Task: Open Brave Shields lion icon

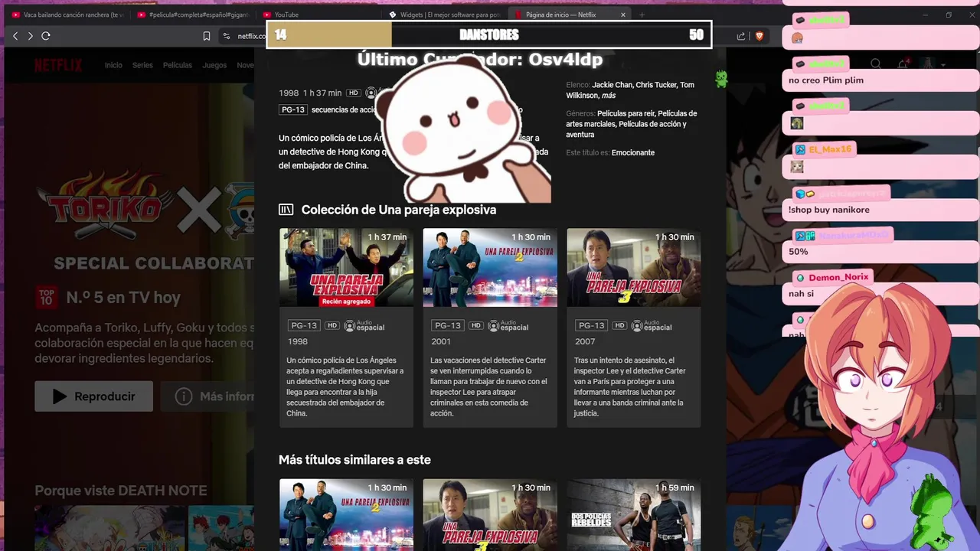Action: (759, 36)
